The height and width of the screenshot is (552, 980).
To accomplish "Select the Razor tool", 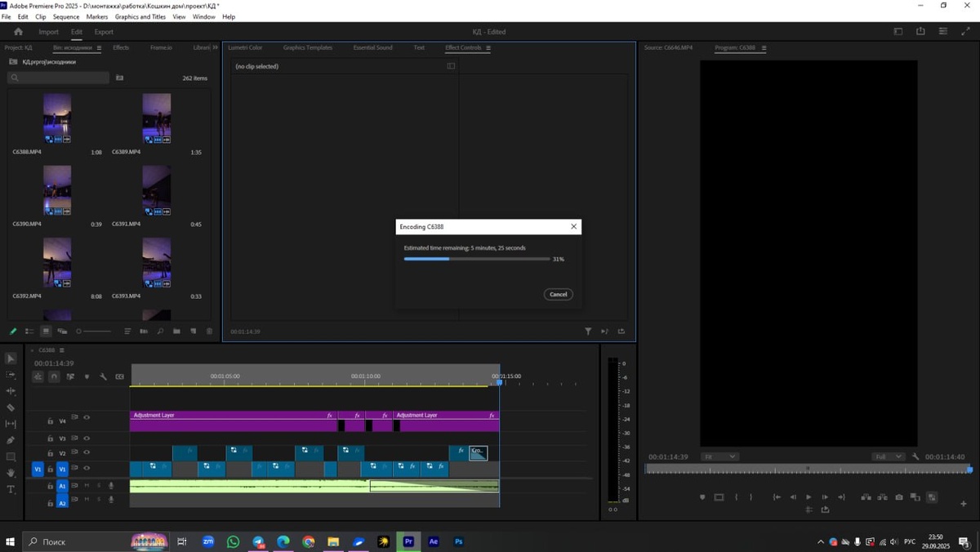I will coord(11,407).
